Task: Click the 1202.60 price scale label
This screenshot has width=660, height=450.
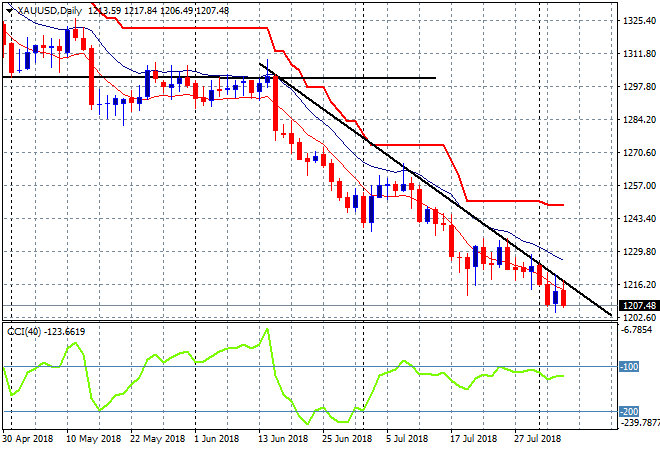Action: (639, 317)
